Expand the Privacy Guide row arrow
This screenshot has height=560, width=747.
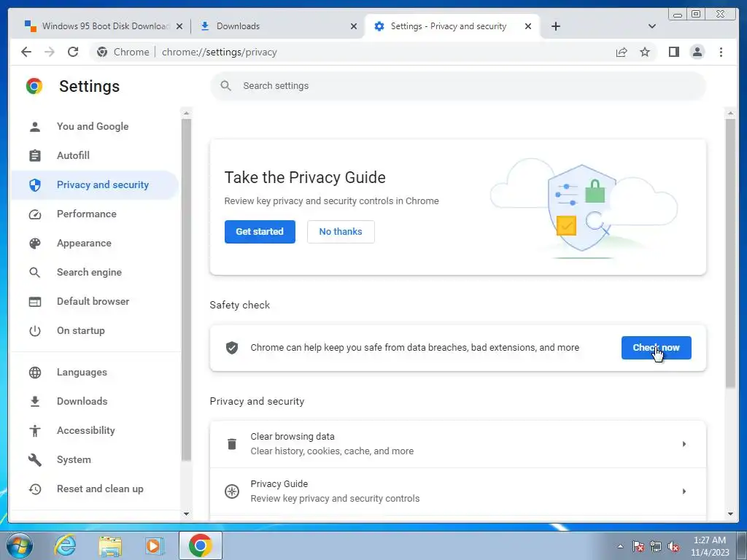684,491
